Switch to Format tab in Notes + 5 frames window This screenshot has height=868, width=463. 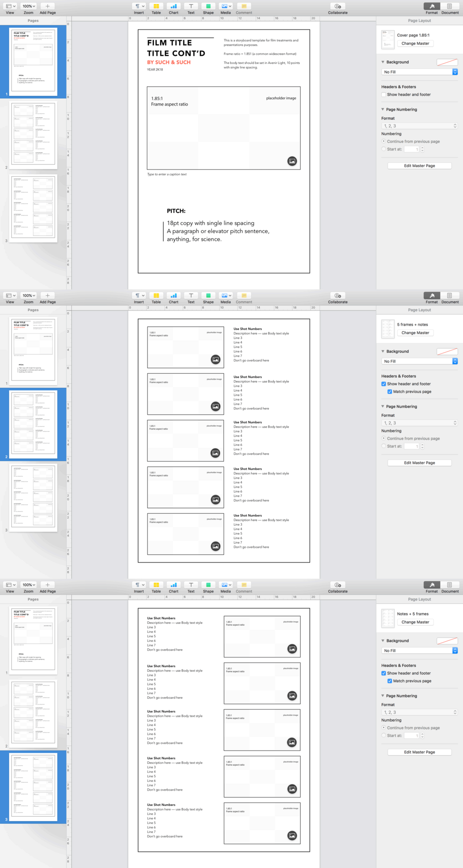[432, 585]
